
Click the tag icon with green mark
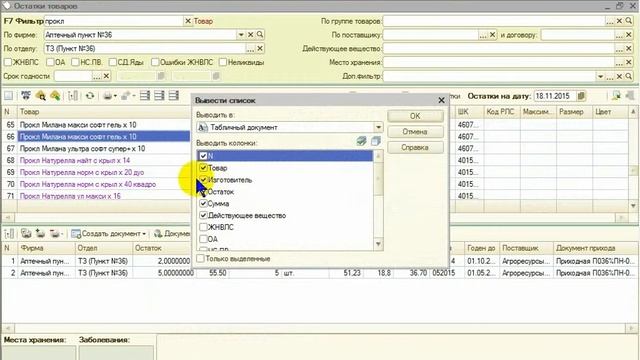55,96
